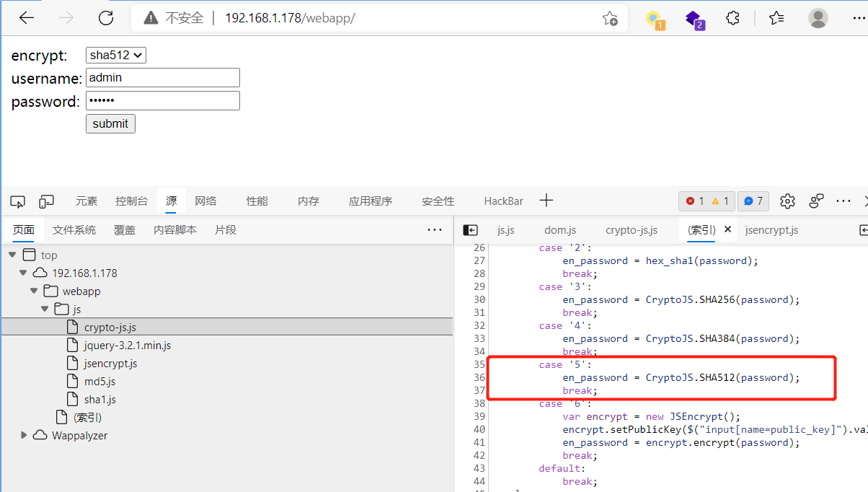Collapse the top tree node
Screen dimensions: 868x492
[12, 255]
